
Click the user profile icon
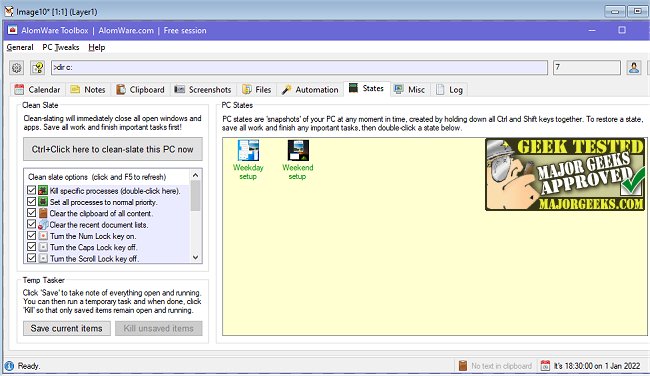coord(633,67)
